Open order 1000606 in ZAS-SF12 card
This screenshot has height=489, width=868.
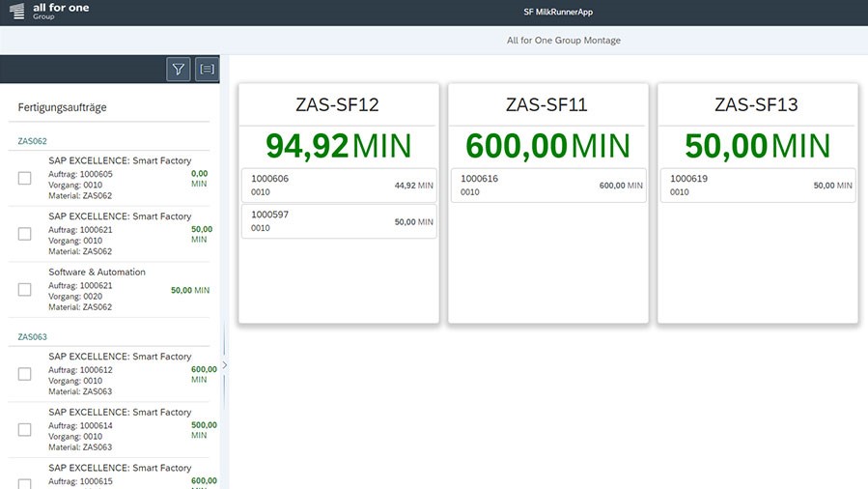[x=338, y=186]
